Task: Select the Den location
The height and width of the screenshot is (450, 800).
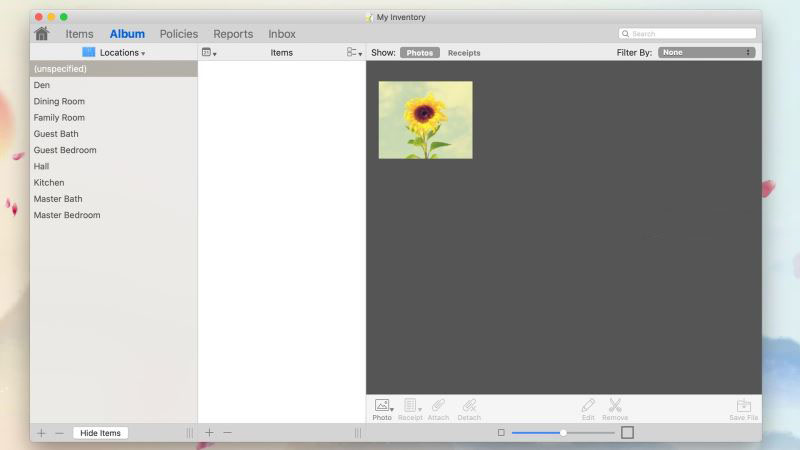Action: pyautogui.click(x=114, y=85)
